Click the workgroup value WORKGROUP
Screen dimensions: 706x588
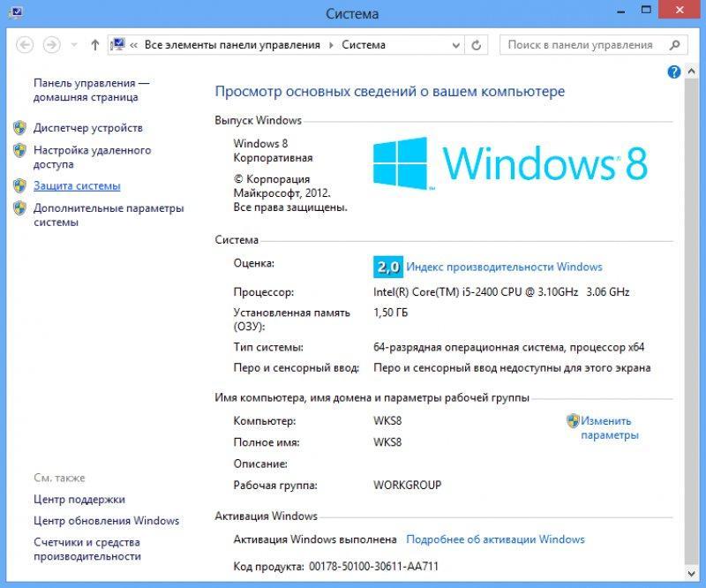click(407, 486)
